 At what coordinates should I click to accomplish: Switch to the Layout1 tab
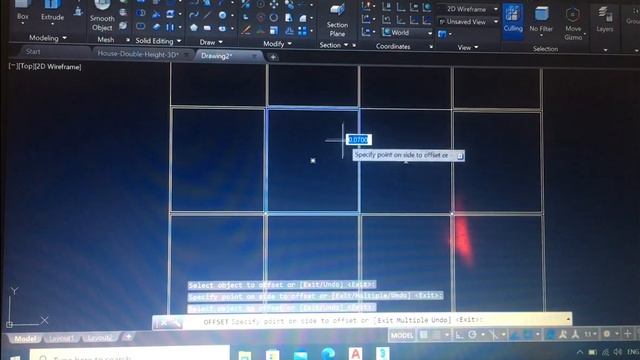point(62,338)
